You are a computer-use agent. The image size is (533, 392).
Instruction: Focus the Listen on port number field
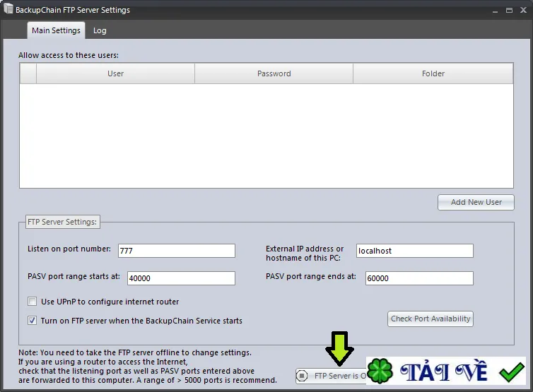[177, 251]
